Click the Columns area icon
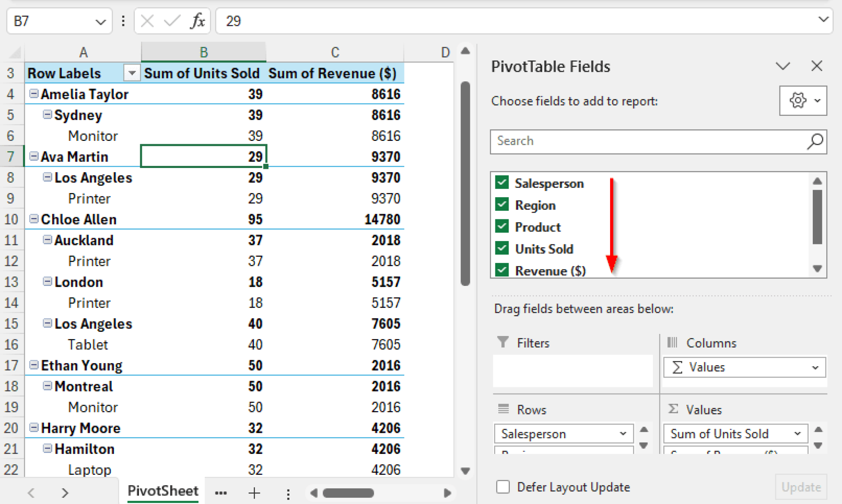Screen dimensions: 842x504 coord(673,342)
